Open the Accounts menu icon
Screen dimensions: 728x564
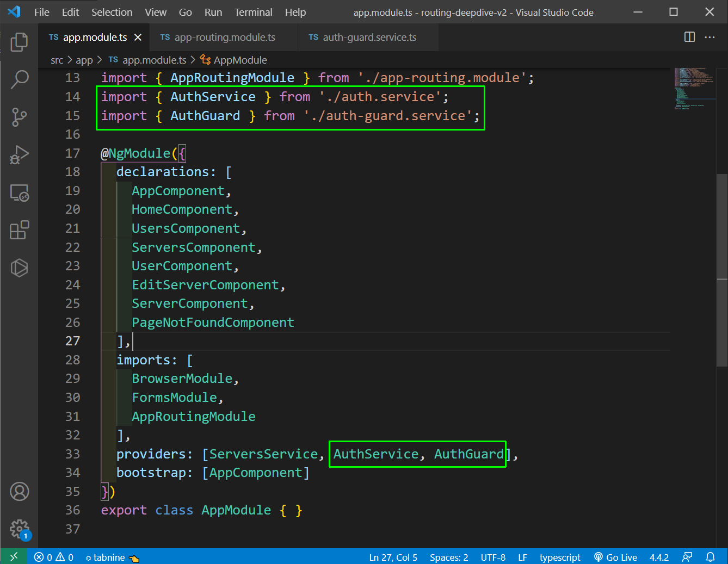pos(19,491)
